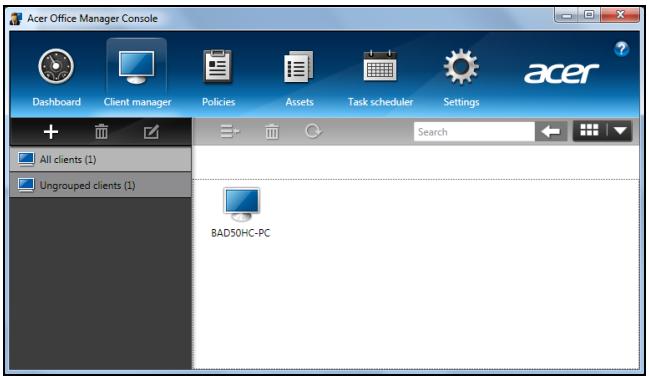Remove client with right toolbar trash icon
The width and height of the screenshot is (649, 376).
272,132
